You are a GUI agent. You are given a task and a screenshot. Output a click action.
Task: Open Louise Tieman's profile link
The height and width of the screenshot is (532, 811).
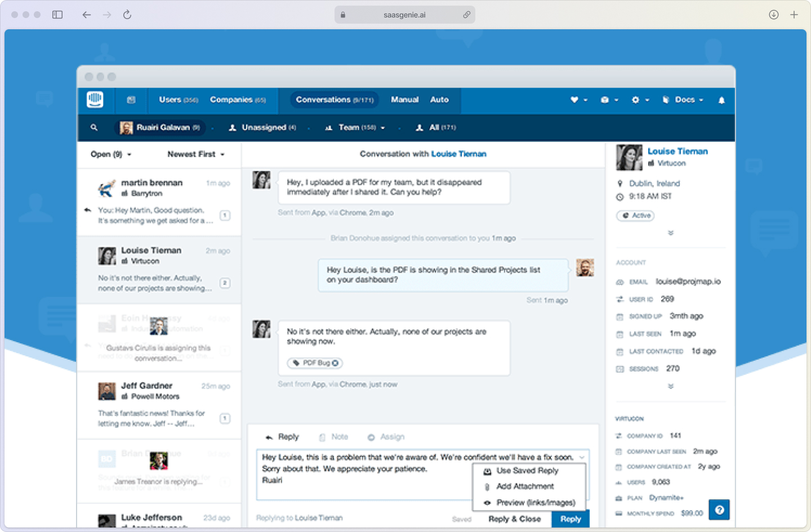pos(678,151)
